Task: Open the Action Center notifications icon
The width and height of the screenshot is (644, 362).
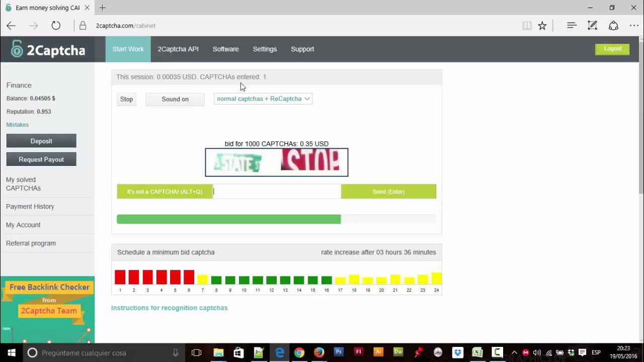Action: click(x=582, y=353)
